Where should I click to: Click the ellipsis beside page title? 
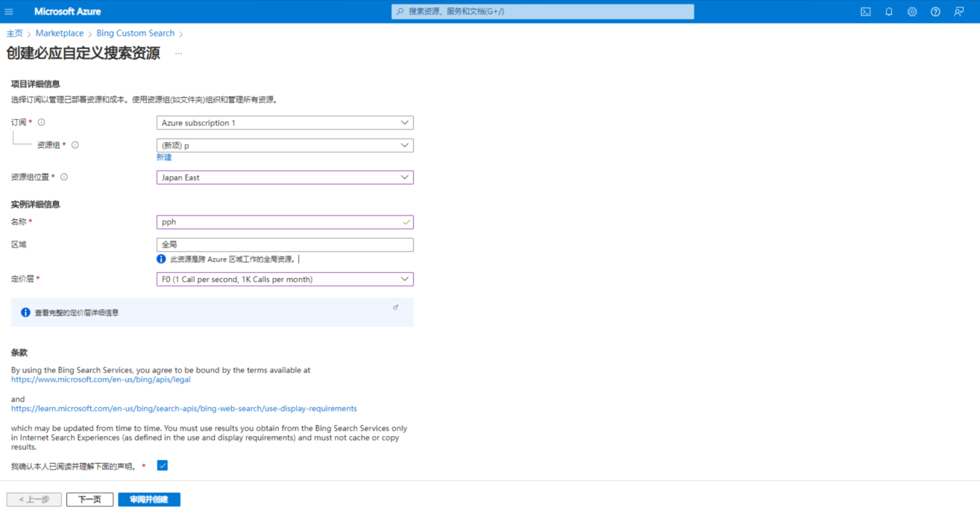(x=178, y=54)
